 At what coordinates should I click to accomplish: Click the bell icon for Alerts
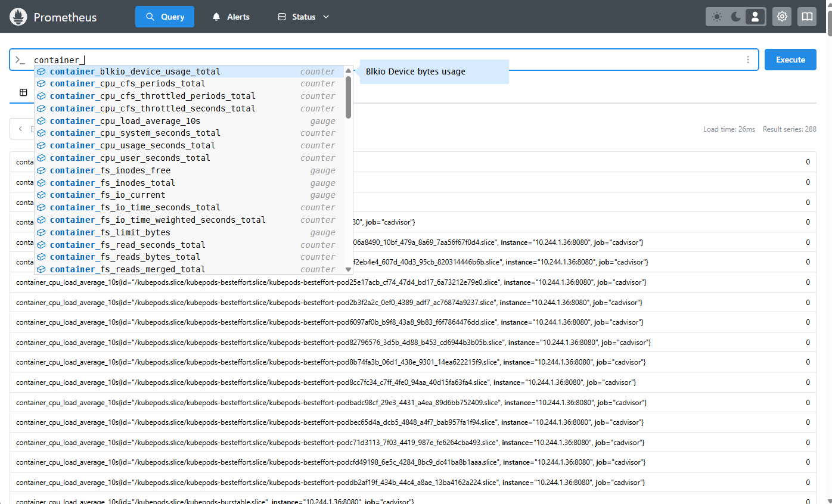[x=216, y=17]
